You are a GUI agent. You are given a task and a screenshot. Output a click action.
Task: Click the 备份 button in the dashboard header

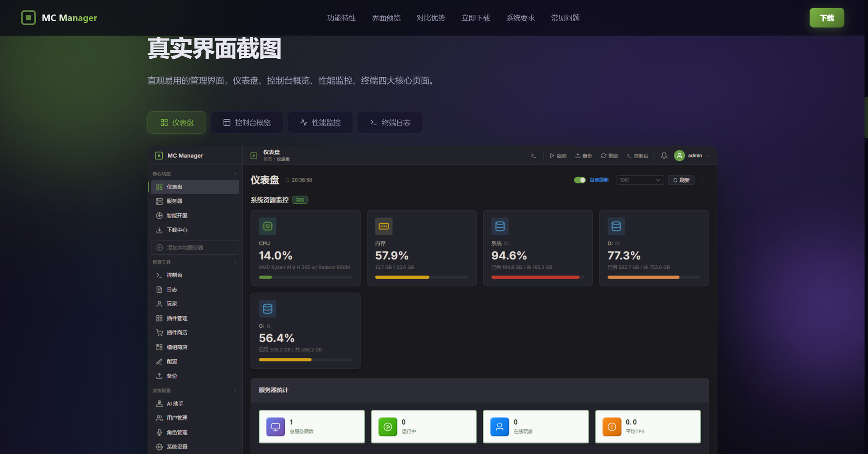pyautogui.click(x=583, y=156)
